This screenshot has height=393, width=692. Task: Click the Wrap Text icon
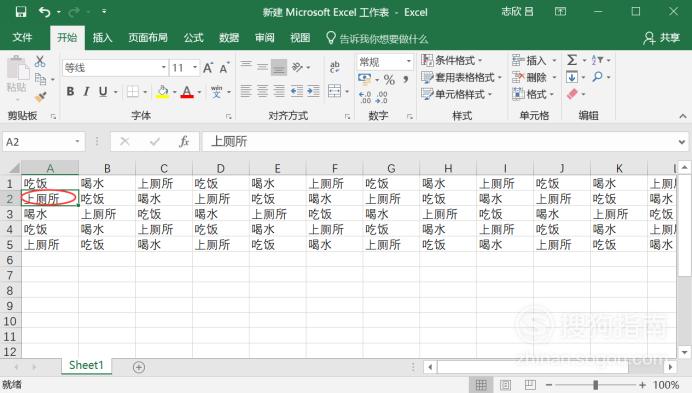[335, 67]
